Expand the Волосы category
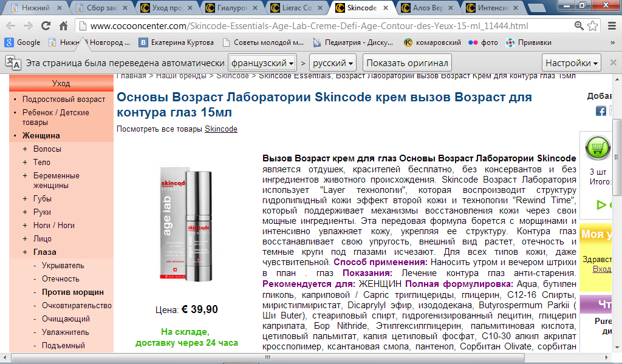622x364 pixels. tap(47, 149)
